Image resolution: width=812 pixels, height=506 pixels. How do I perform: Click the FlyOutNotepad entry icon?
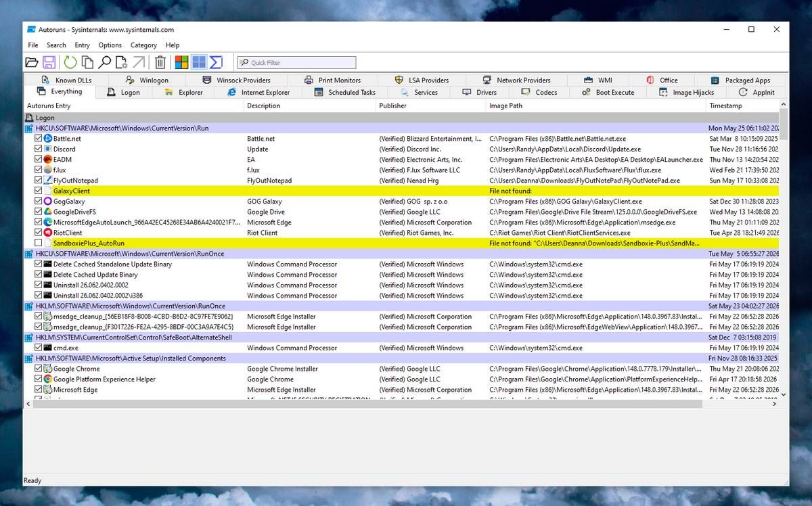[48, 181]
